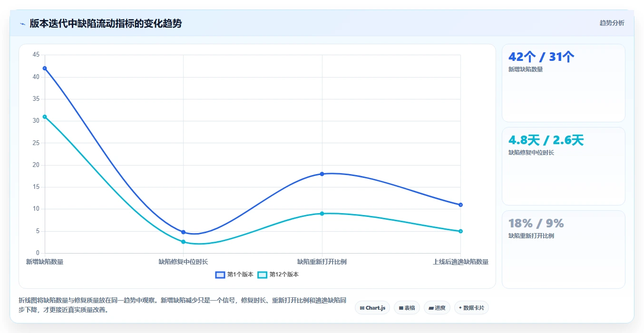Image resolution: width=644 pixels, height=333 pixels.
Task: Open the 18% / 9% stat card
Action: coord(564,249)
